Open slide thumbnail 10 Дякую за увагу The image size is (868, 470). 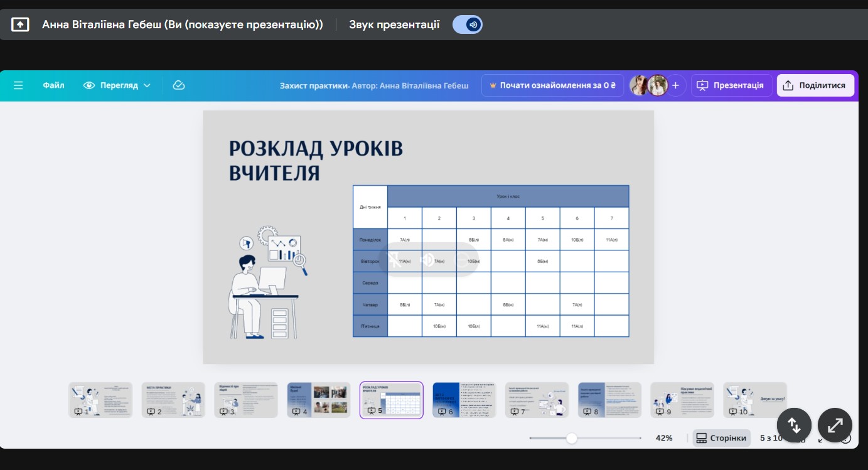tap(755, 400)
